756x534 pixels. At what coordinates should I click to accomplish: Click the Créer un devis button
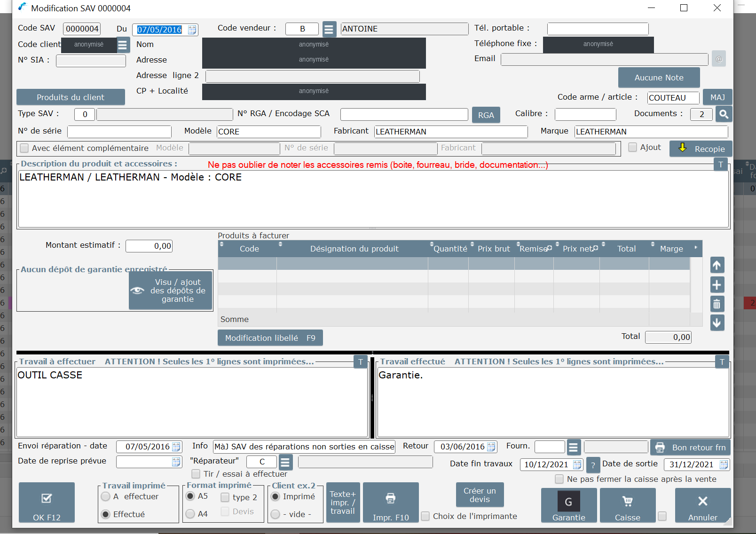click(480, 495)
